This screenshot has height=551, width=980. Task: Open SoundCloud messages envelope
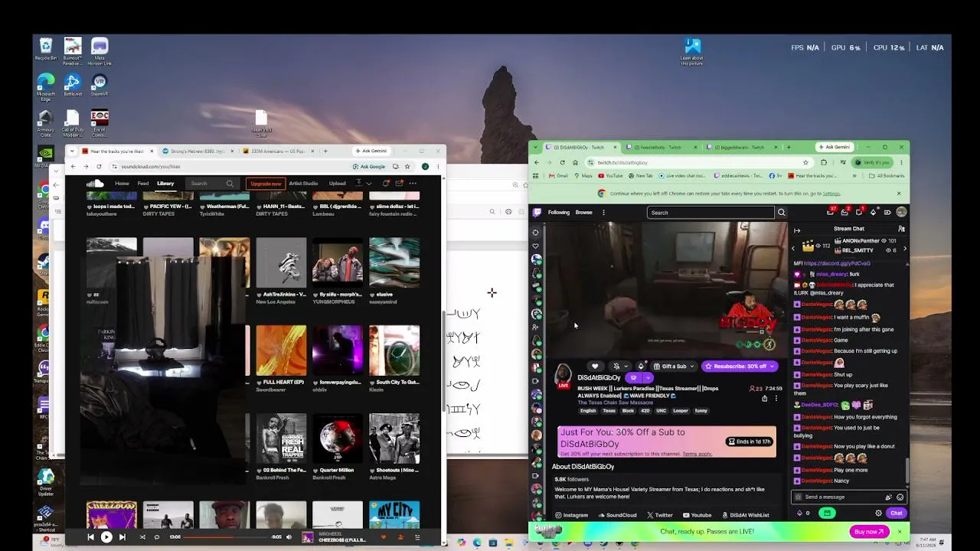[x=399, y=184]
